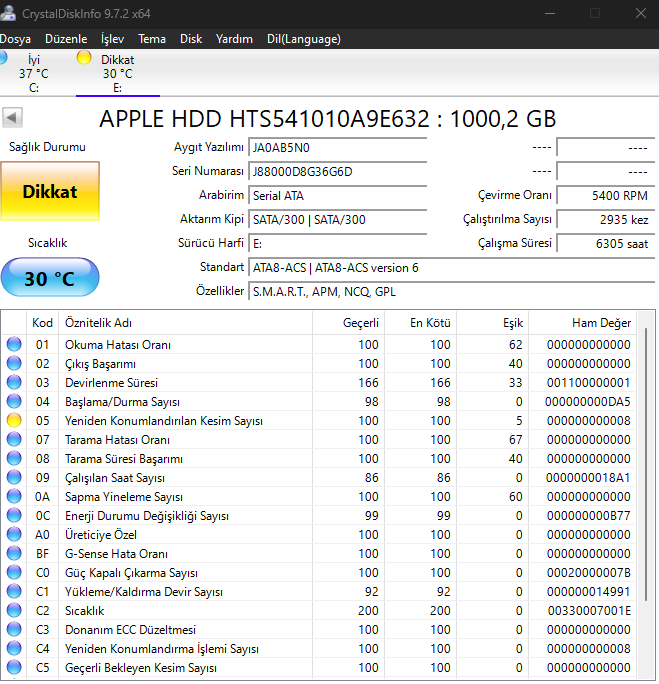Click the blue status icon for attribute 03
Screen dimensions: 659x684
(x=14, y=382)
